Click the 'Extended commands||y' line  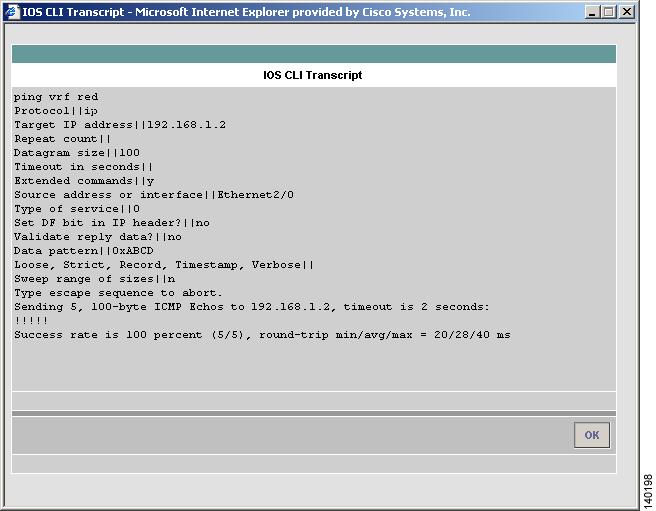[x=84, y=181]
